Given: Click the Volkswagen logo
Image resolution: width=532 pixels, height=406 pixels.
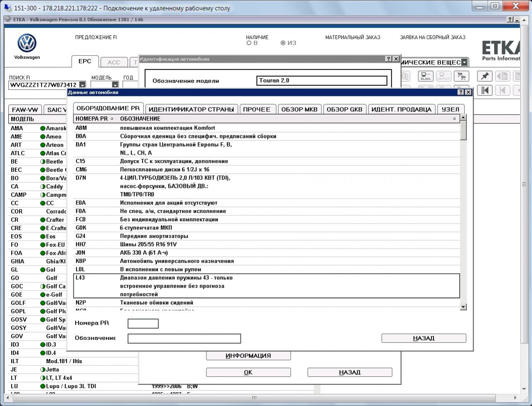Looking at the screenshot, I should click(27, 43).
